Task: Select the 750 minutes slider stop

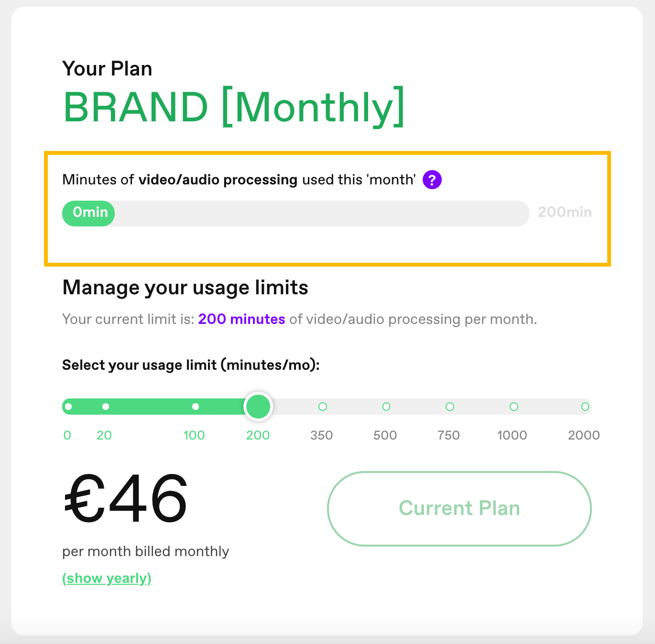Action: [x=450, y=407]
